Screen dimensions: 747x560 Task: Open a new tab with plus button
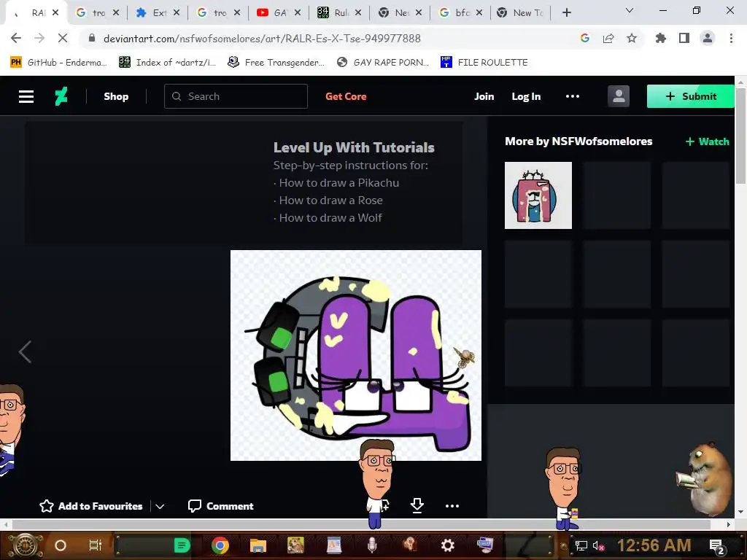click(x=566, y=13)
